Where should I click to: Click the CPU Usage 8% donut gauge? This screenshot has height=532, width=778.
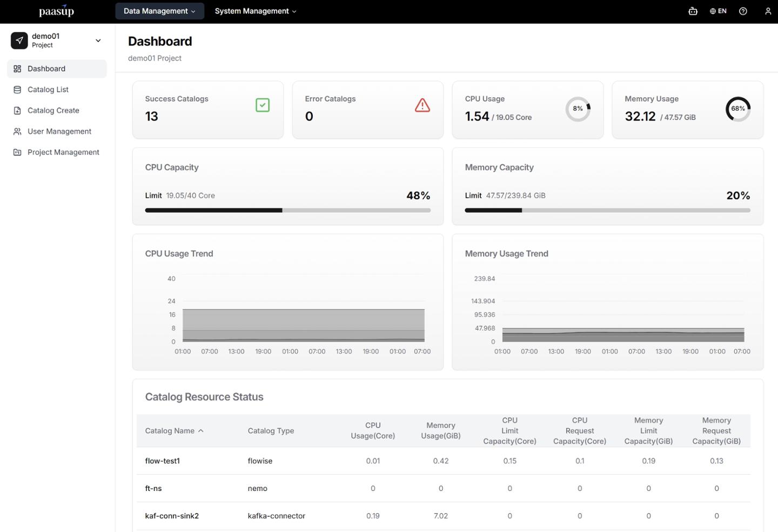(578, 109)
